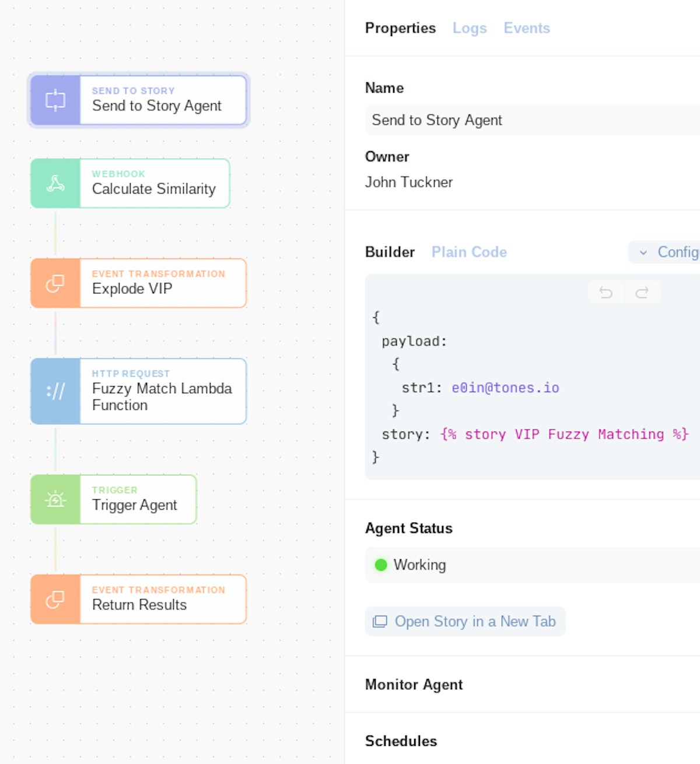
Task: Click the Calculate Similarity webhook icon
Action: tap(55, 184)
